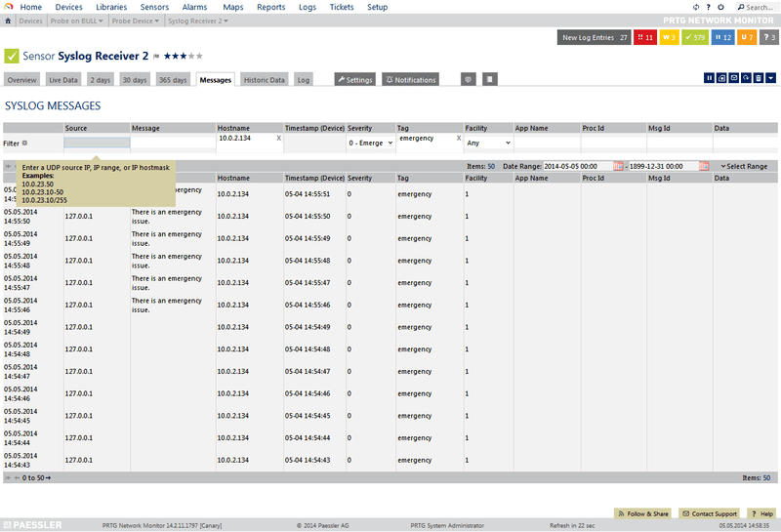The image size is (781, 532).
Task: Click the Contact Support button
Action: tap(710, 513)
